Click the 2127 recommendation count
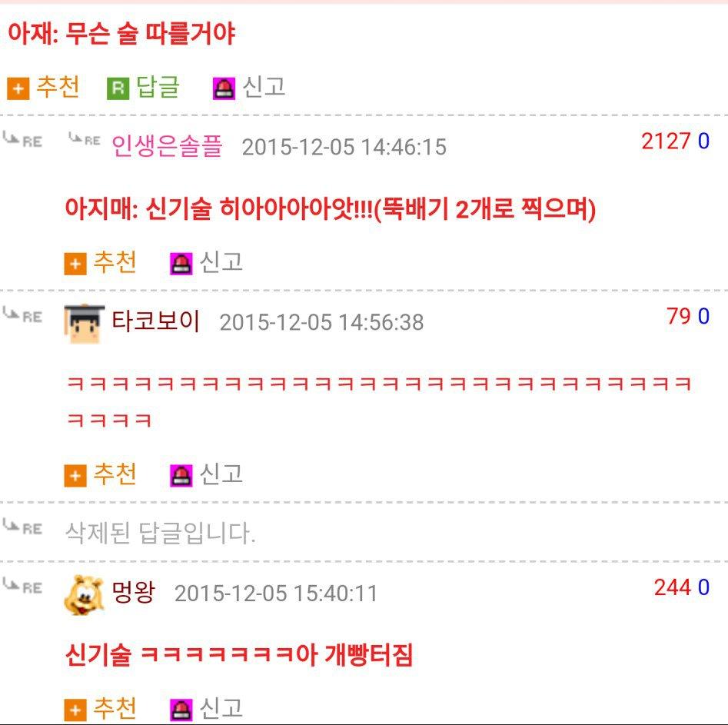The image size is (728, 725). 667,141
